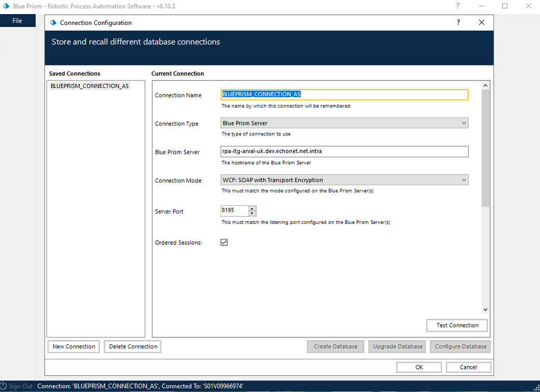This screenshot has width=540, height=392.
Task: Click the Connection Name hint text below the field
Action: (286, 106)
